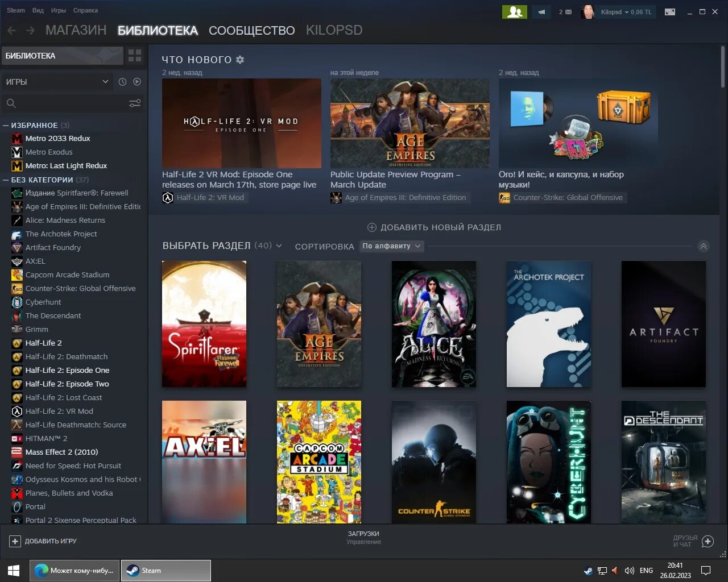The width and height of the screenshot is (728, 582).
Task: Open the green friends list icon
Action: [x=514, y=12]
